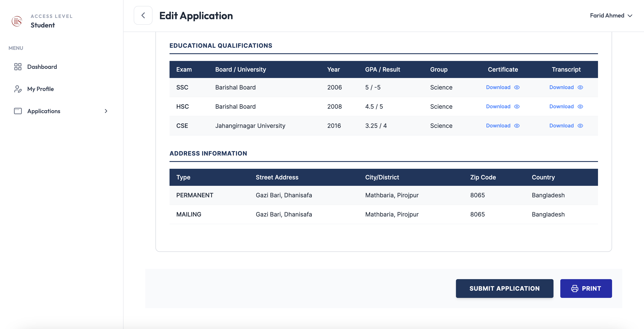This screenshot has height=329, width=644.
Task: Click the year 2008 cell
Action: (x=334, y=107)
